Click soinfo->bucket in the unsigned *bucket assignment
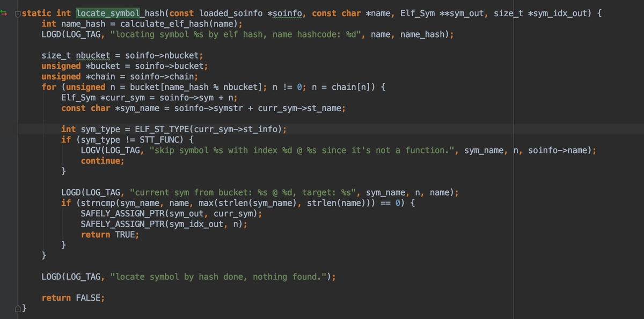Image resolution: width=644 pixels, height=319 pixels. click(169, 66)
